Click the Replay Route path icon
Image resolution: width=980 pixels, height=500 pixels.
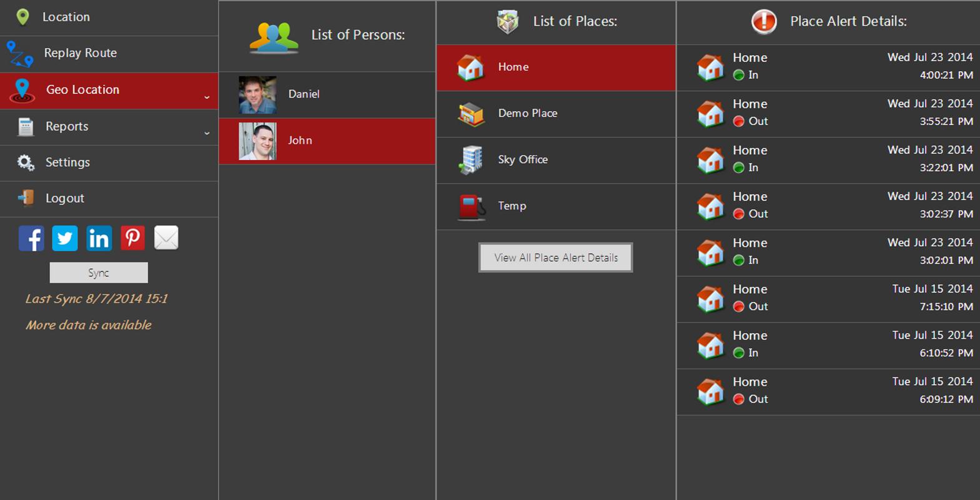[20, 54]
